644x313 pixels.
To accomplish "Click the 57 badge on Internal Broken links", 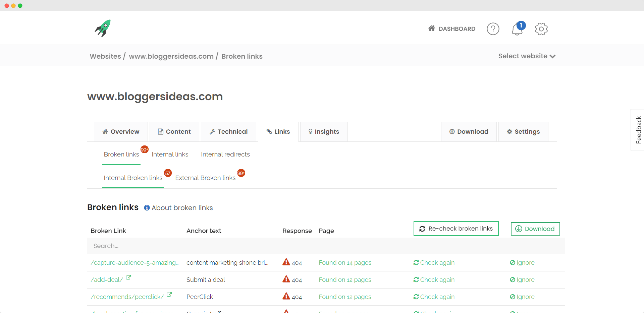I will (168, 173).
